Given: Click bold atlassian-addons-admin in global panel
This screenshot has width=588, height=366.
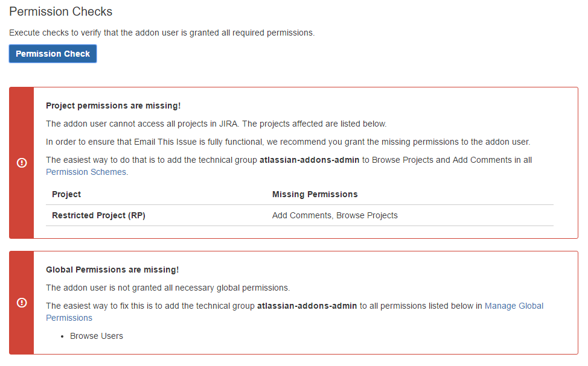Looking at the screenshot, I should 307,306.
